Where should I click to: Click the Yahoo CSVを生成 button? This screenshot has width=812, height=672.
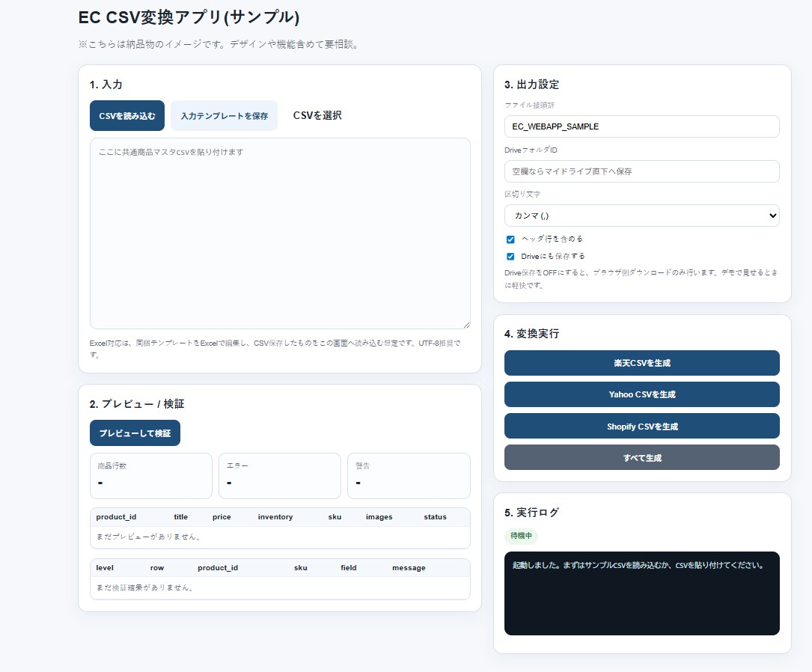641,394
